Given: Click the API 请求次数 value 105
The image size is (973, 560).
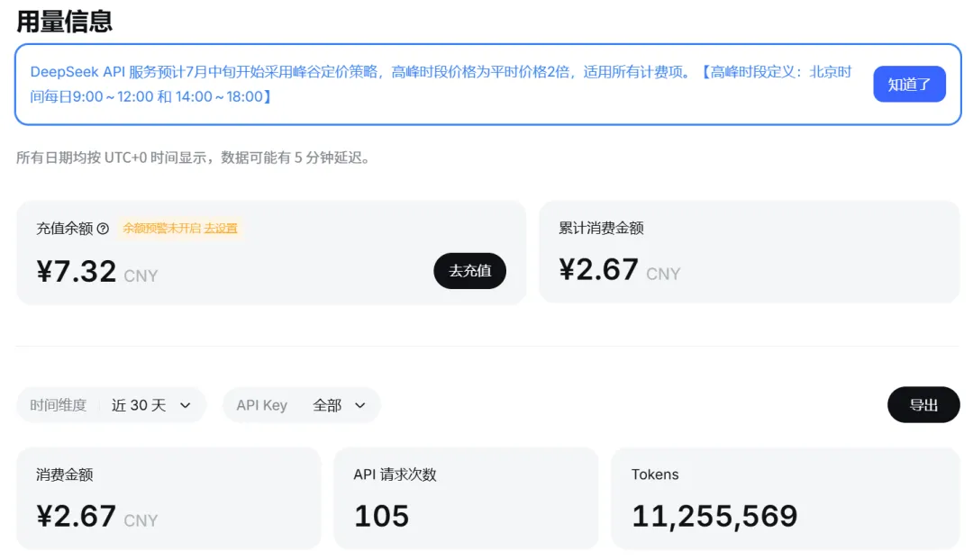Looking at the screenshot, I should [382, 517].
